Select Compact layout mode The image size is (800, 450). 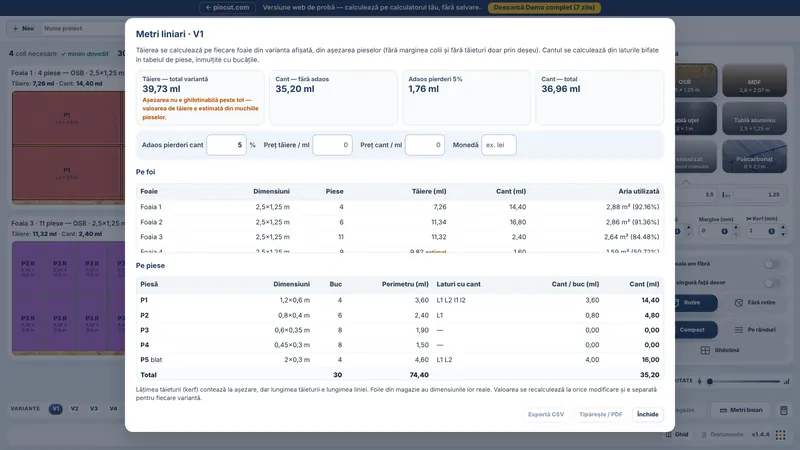click(x=696, y=330)
